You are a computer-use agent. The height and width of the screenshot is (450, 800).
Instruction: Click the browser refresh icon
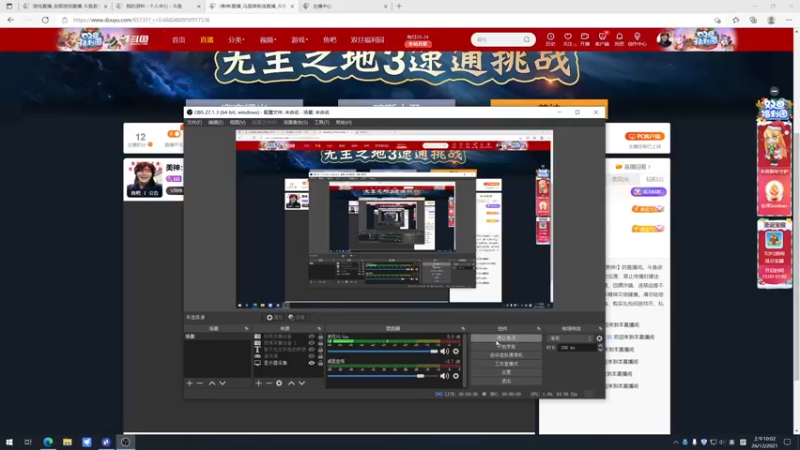click(x=45, y=20)
